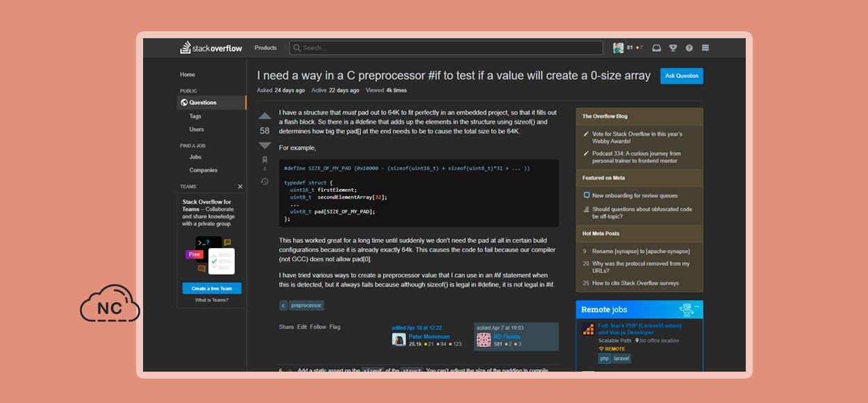
Task: Open the inbox icon in top bar
Action: (656, 48)
